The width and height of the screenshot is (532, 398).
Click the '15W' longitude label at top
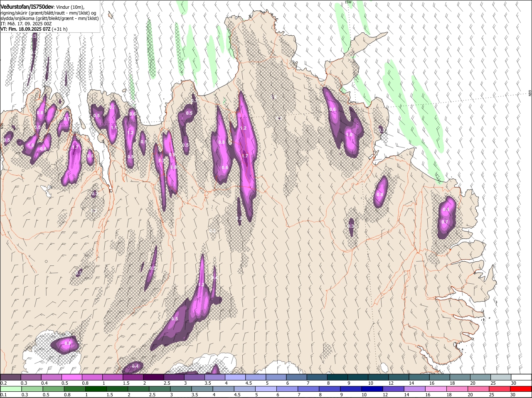pos(348,2)
